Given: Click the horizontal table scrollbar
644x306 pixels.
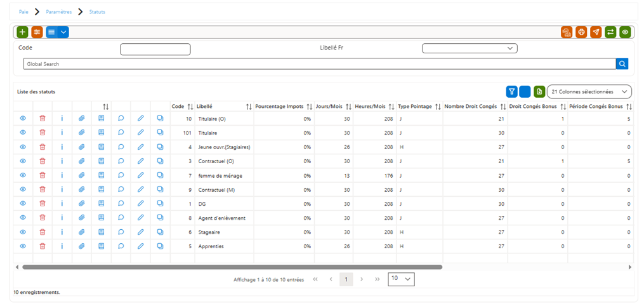Looking at the screenshot, I should tap(232, 267).
